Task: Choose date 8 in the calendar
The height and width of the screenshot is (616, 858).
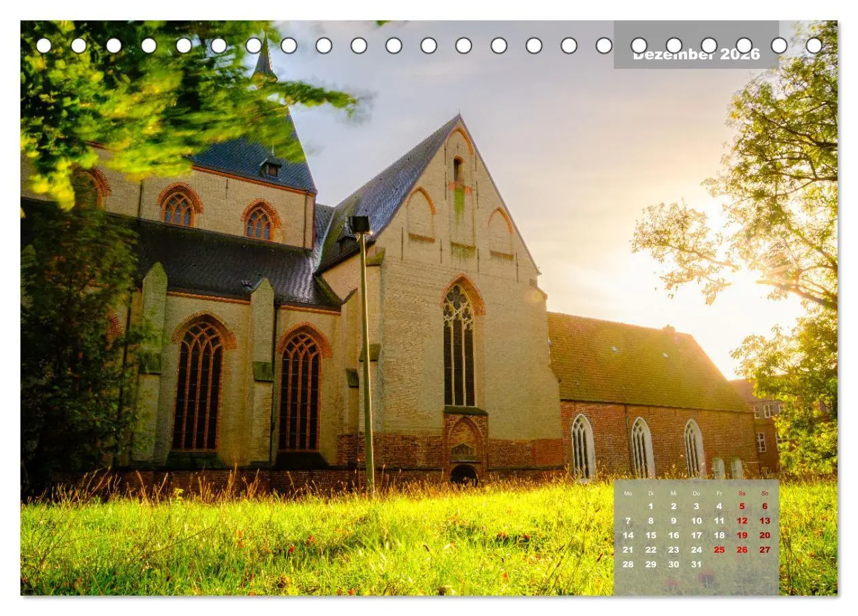Action: click(651, 521)
